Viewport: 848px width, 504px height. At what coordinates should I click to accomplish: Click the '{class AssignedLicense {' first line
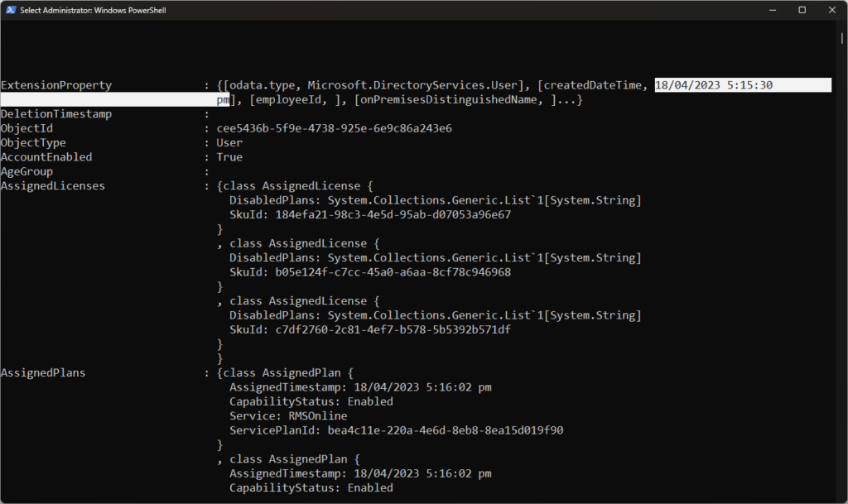pyautogui.click(x=295, y=186)
